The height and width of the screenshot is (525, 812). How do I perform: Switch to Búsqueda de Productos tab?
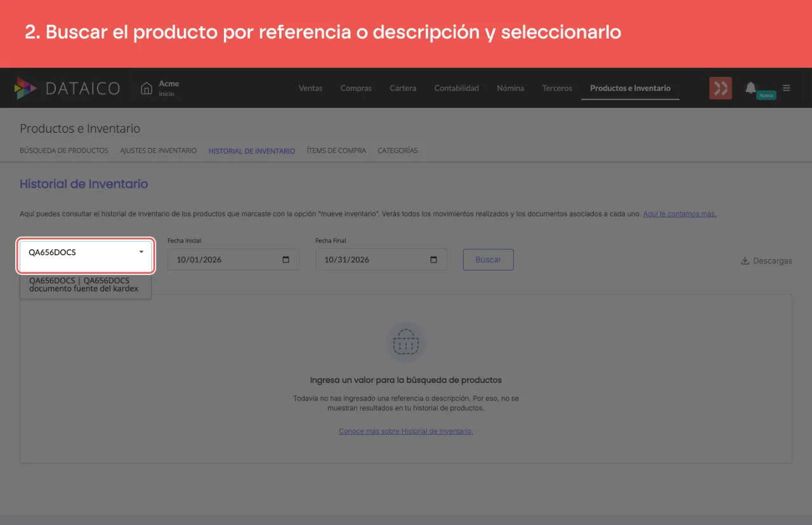point(64,151)
